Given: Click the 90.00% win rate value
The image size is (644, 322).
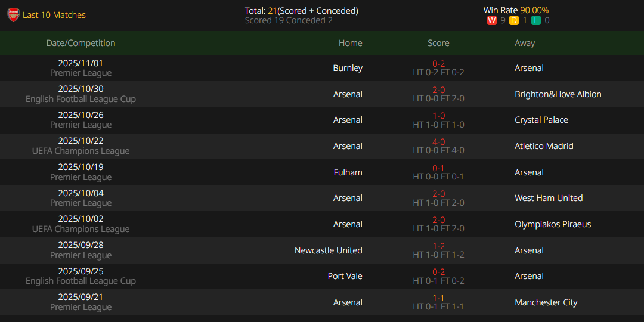Looking at the screenshot, I should pyautogui.click(x=534, y=10).
